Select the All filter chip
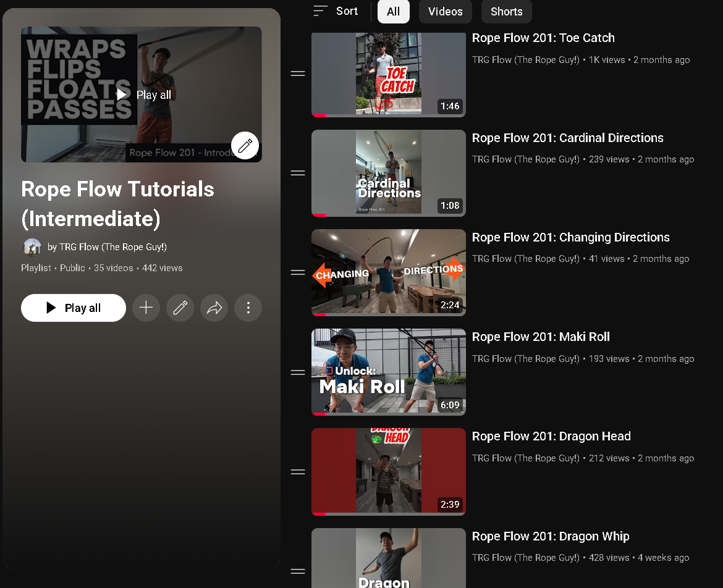The height and width of the screenshot is (588, 723). (393, 12)
